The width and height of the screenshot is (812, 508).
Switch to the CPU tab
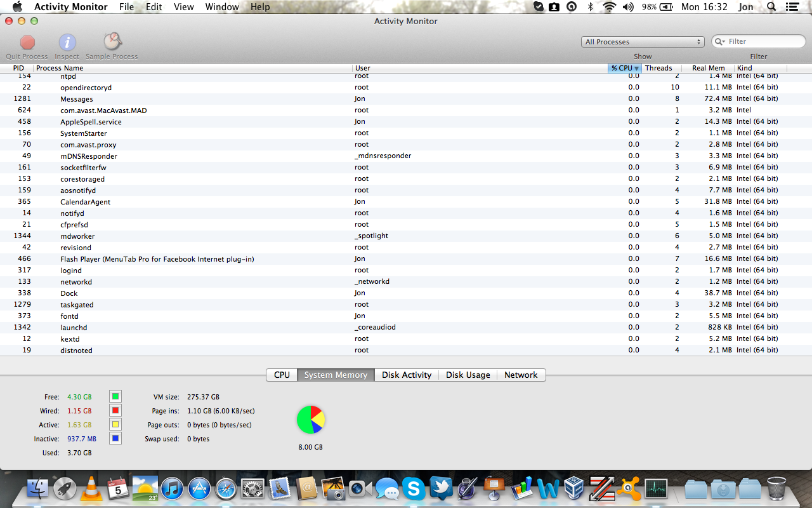pyautogui.click(x=282, y=375)
